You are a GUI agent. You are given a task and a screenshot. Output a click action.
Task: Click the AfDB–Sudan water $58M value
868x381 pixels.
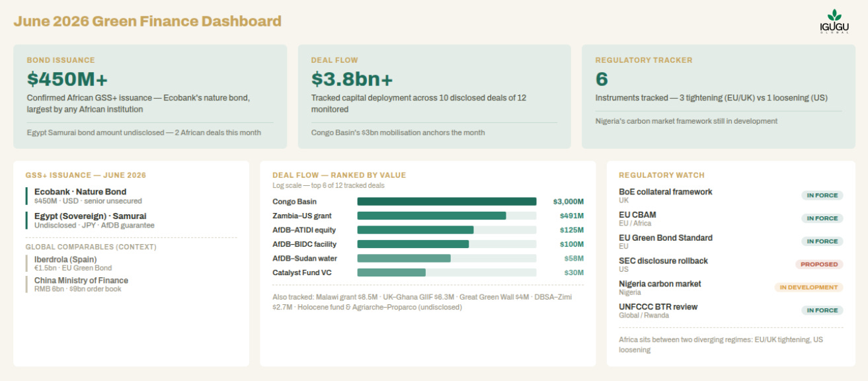point(574,259)
